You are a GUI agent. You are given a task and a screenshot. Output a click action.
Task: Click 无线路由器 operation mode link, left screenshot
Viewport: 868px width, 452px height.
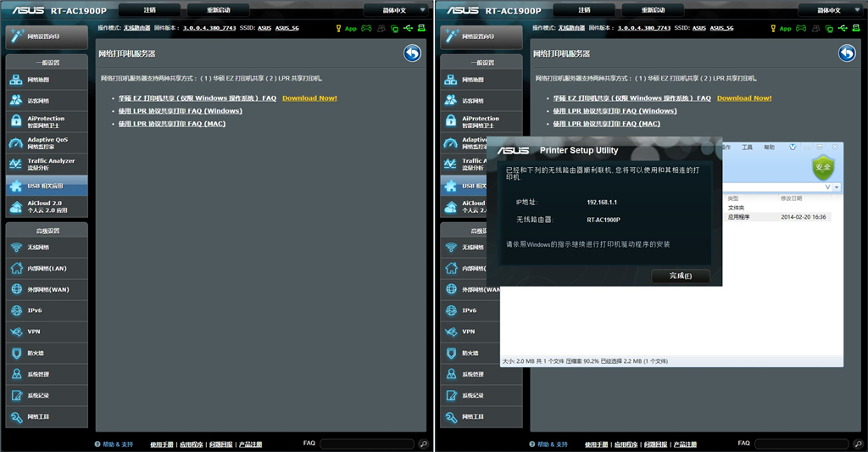(136, 28)
